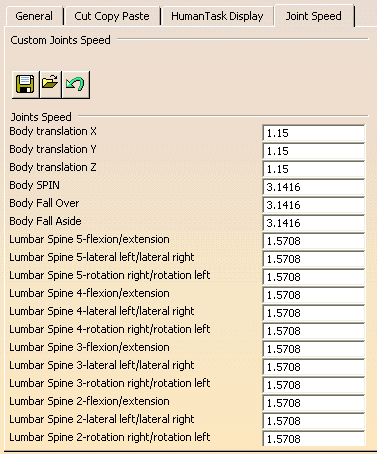The image size is (377, 454).
Task: Click the save joint speeds floppy icon
Action: tap(25, 84)
